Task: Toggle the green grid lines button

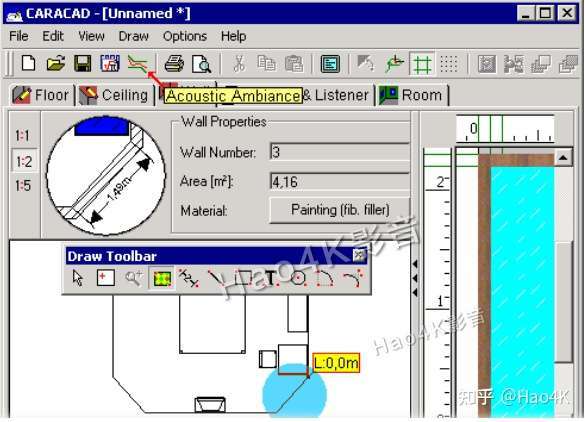Action: coord(422,64)
